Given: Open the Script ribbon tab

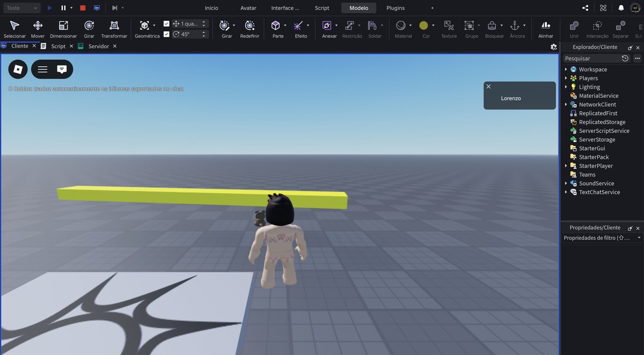Looking at the screenshot, I should click(322, 8).
